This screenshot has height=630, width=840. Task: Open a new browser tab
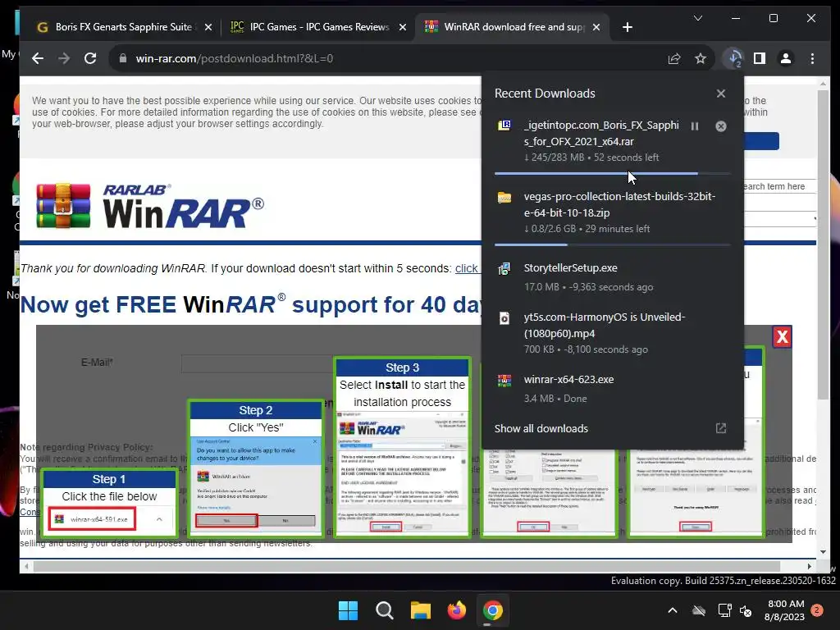pos(628,27)
